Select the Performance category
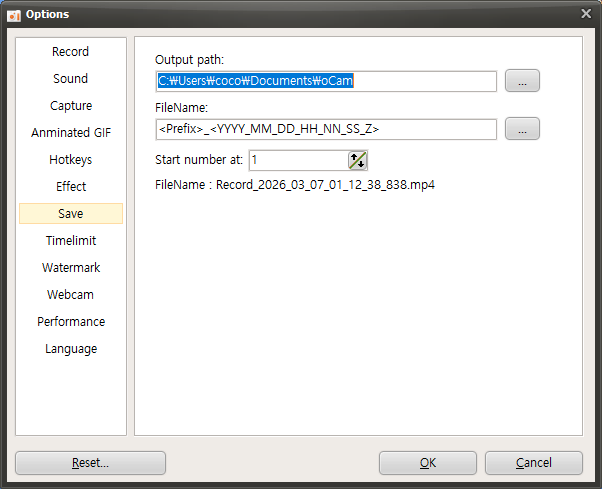602x489 pixels. point(71,322)
